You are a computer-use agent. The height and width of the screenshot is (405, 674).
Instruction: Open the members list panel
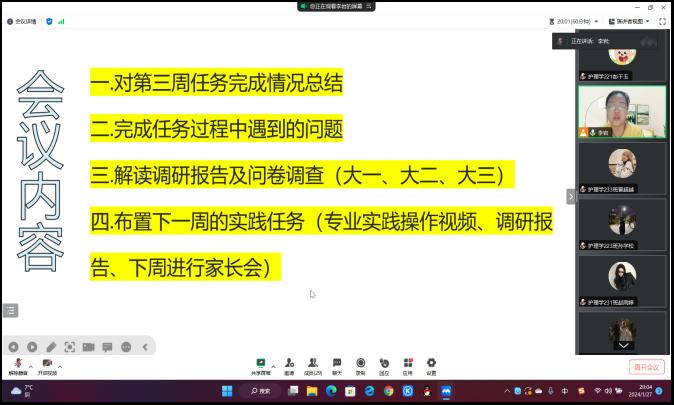(313, 364)
